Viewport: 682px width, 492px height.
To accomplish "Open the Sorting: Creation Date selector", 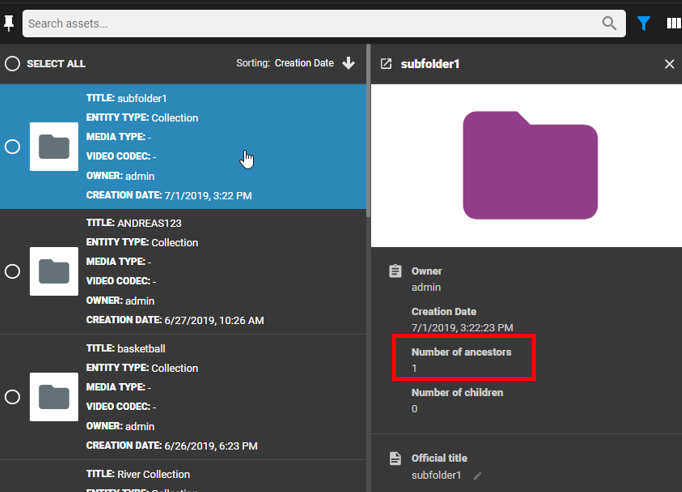I will [285, 63].
